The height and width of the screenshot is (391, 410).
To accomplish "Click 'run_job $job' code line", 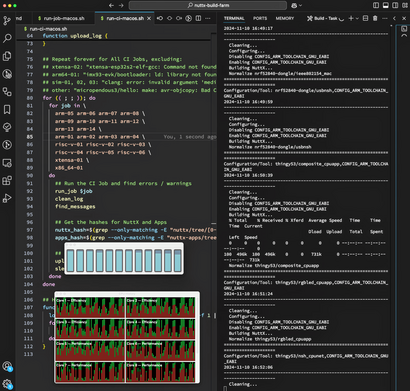I will point(74,191).
